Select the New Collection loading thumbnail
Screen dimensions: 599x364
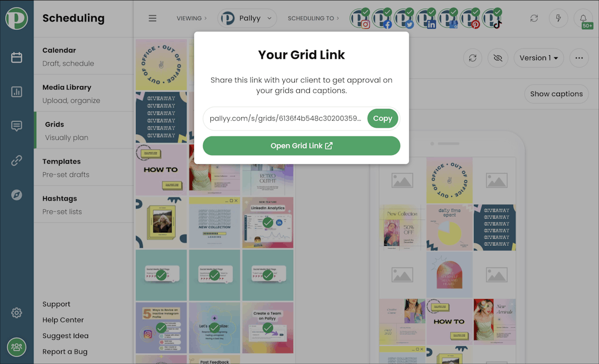(215, 223)
